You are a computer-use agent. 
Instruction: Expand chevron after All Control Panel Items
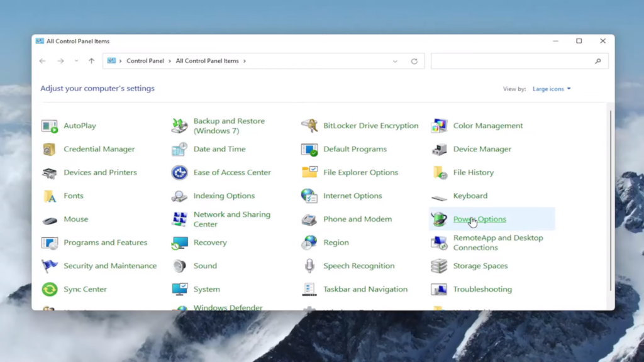[x=245, y=61]
